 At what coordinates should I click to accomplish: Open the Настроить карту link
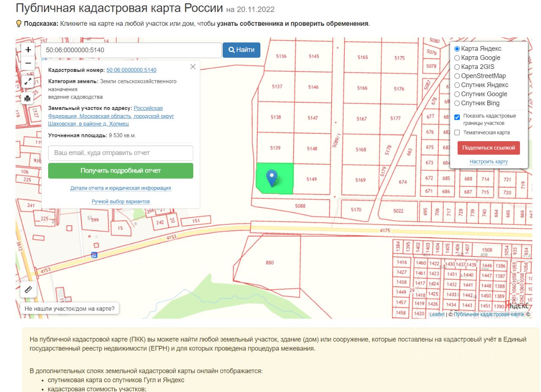[489, 162]
